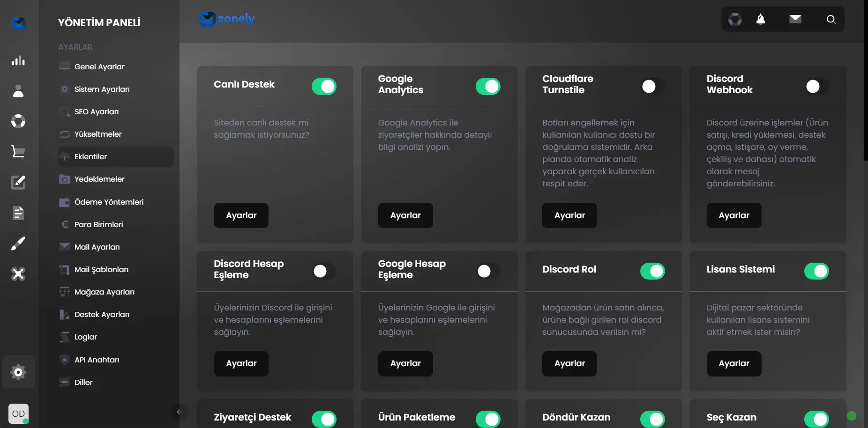Click Ayarlar on Lisans Sistemi card
The image size is (868, 428).
coord(734,363)
